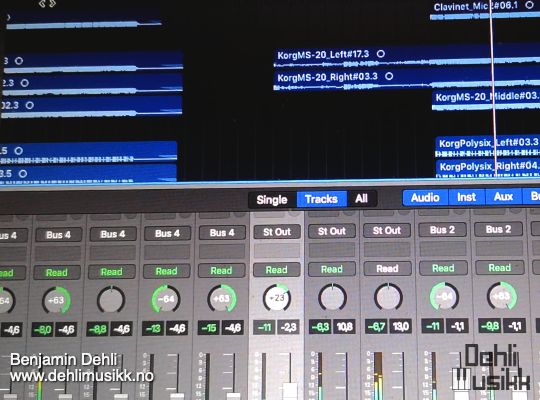Click Read automation mode on the -15 channel
540x400 pixels.
[x=221, y=270]
